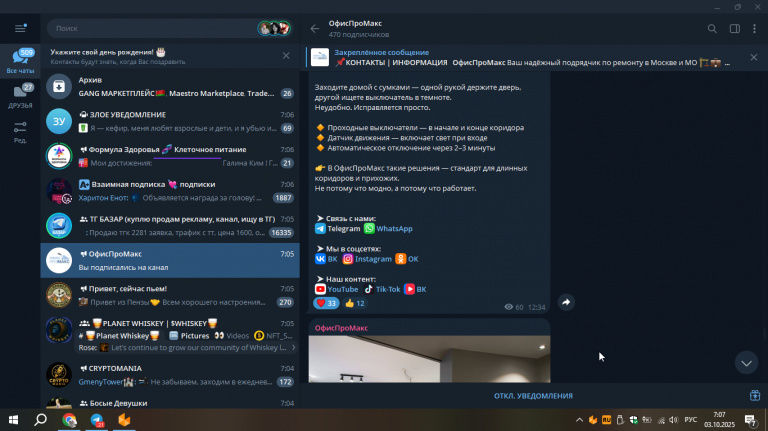Forward the post with the share arrow
This screenshot has height=431, width=768.
click(x=566, y=302)
